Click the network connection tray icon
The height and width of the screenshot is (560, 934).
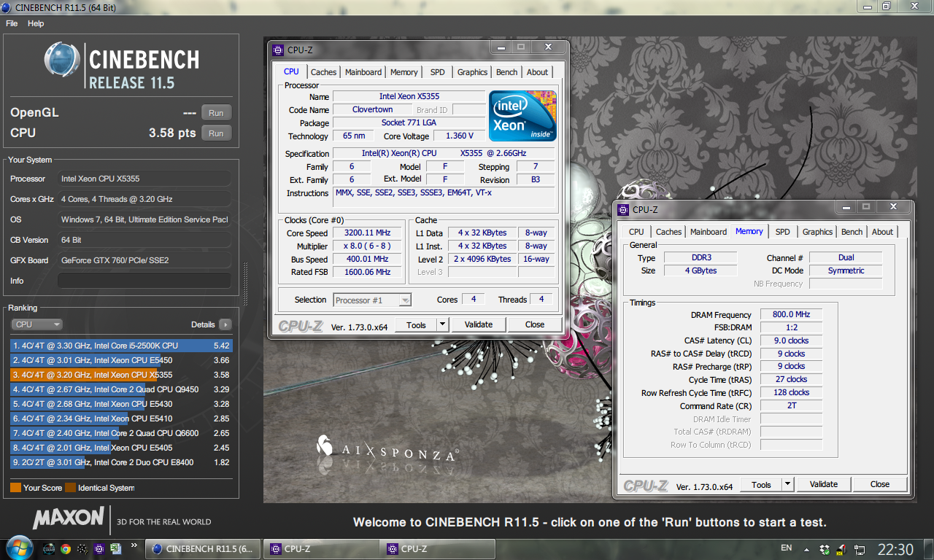860,549
